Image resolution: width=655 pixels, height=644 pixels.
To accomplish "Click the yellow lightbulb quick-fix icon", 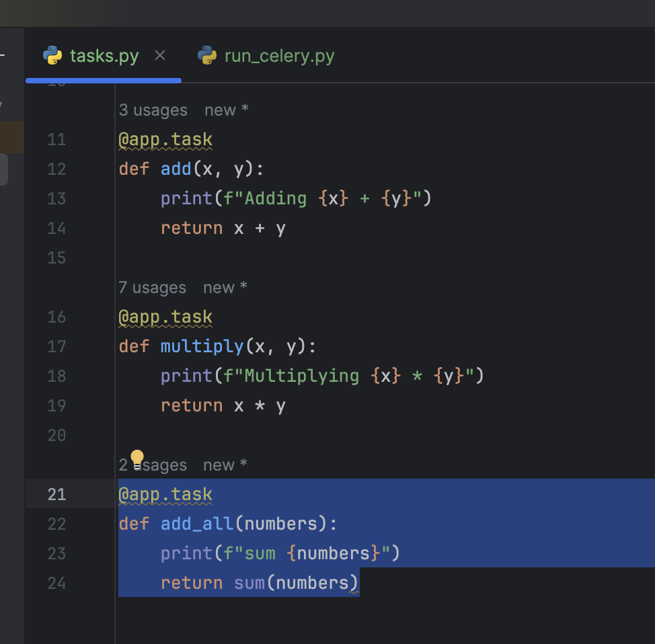I will pyautogui.click(x=137, y=460).
